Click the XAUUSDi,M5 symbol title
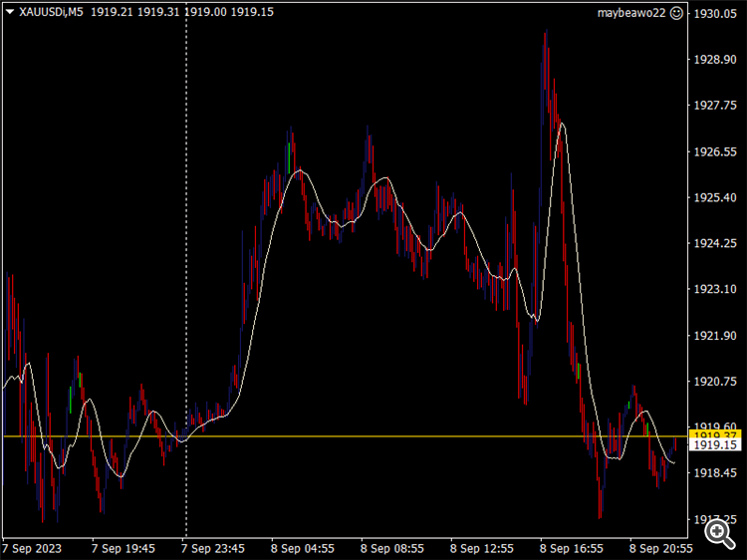Screen dimensions: 747x560 (x=52, y=12)
